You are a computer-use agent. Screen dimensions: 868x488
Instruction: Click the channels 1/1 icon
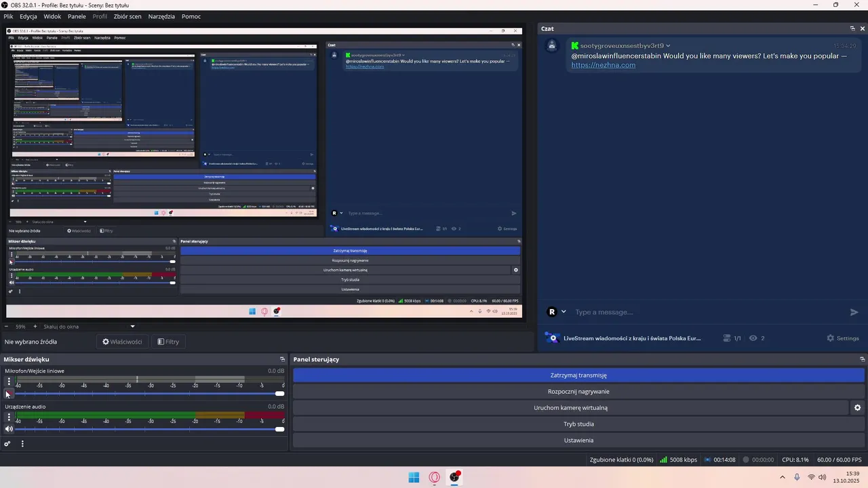(x=727, y=338)
